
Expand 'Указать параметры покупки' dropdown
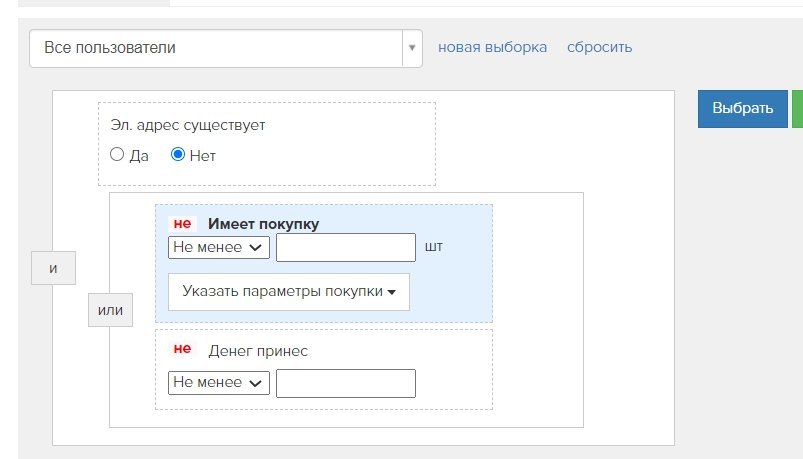(289, 291)
